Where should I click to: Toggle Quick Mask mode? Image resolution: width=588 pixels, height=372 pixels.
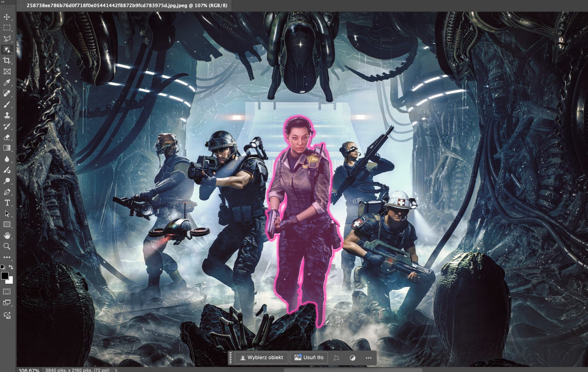click(7, 291)
